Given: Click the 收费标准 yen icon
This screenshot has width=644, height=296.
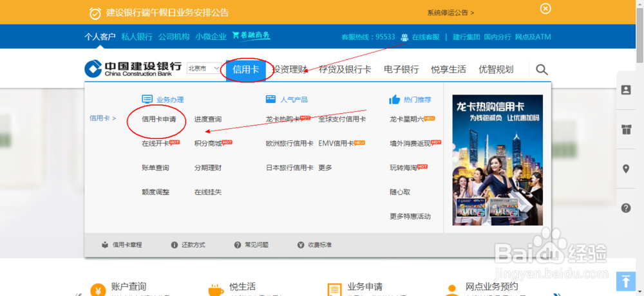Looking at the screenshot, I should 301,245.
